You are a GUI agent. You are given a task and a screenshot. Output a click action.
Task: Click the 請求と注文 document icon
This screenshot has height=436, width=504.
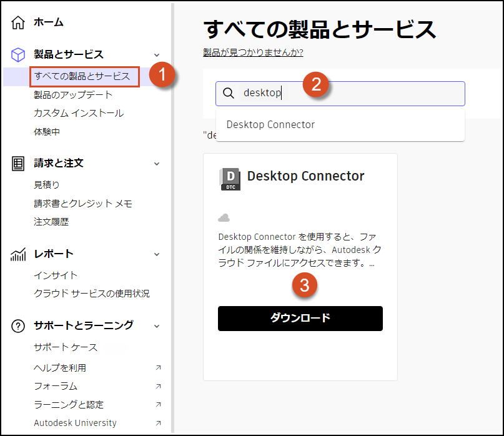click(18, 164)
